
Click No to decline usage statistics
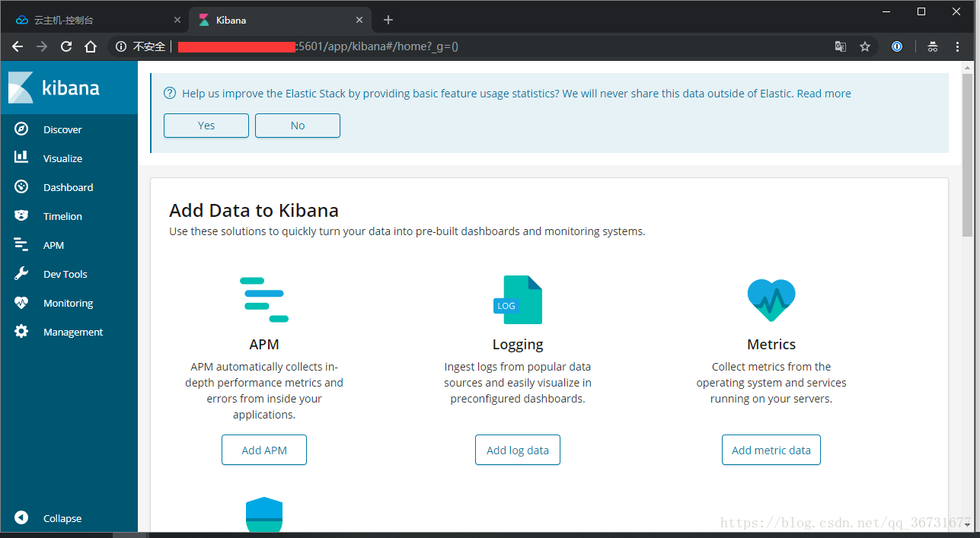point(298,126)
